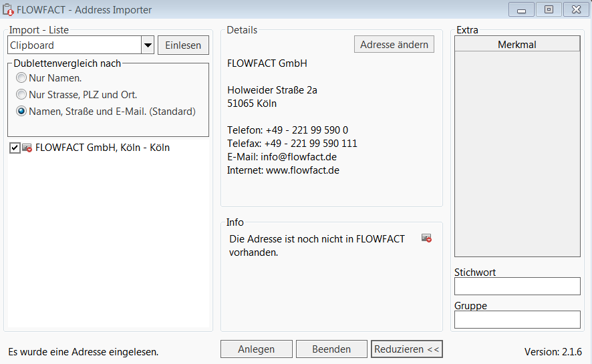Collapse the dialog with 'Reduzieren <<'
The height and width of the screenshot is (364, 592).
tap(407, 349)
